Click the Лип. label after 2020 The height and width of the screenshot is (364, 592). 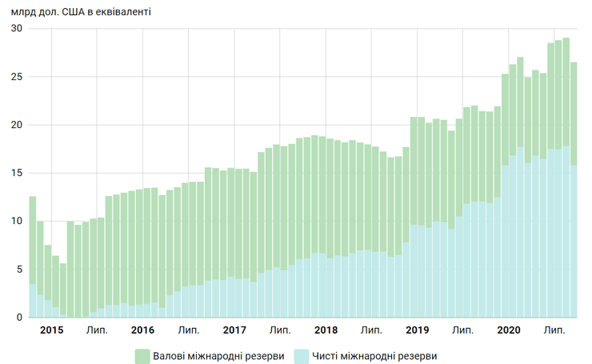pos(555,330)
